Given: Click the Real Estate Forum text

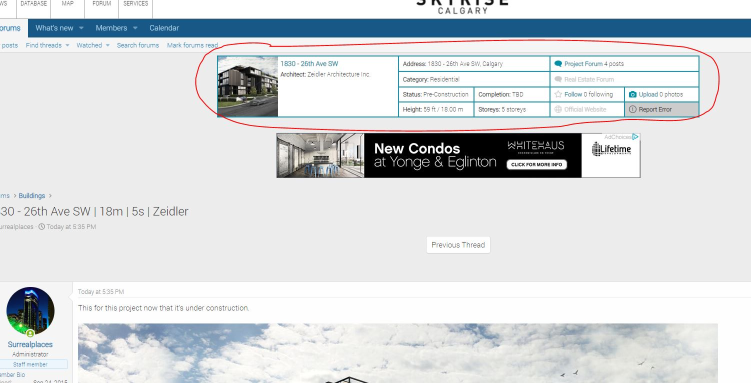Looking at the screenshot, I should (589, 79).
